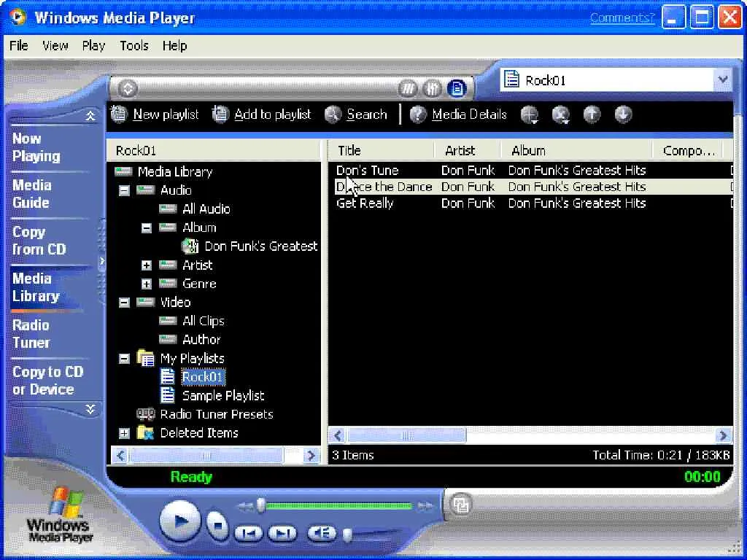Select the Rock01 playlist in the tree

[203, 377]
